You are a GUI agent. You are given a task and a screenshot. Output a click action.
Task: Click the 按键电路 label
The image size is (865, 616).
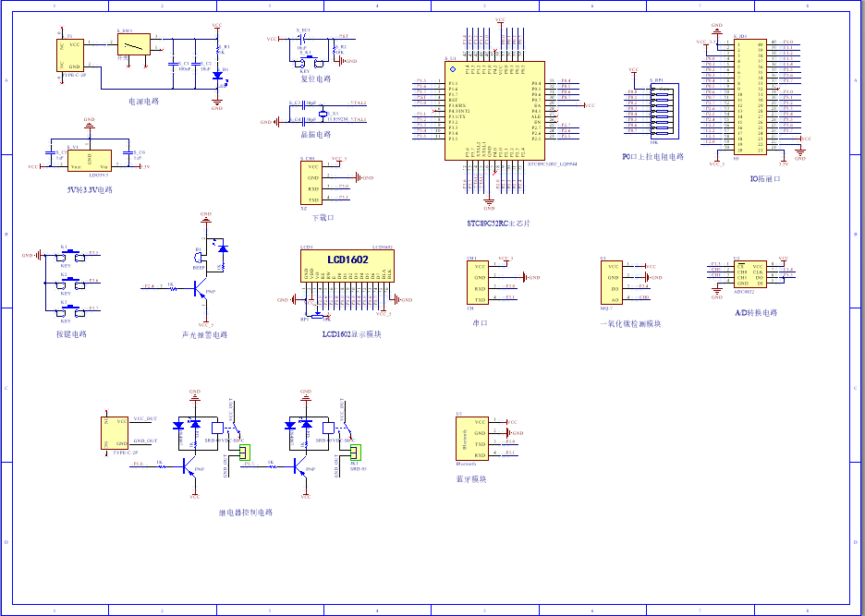click(71, 334)
